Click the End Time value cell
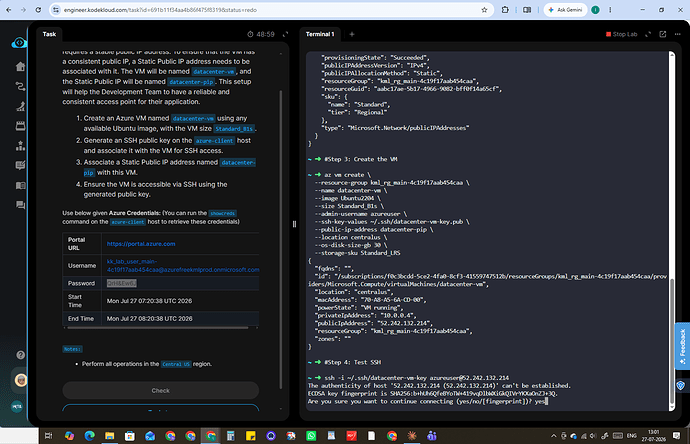 click(x=150, y=319)
